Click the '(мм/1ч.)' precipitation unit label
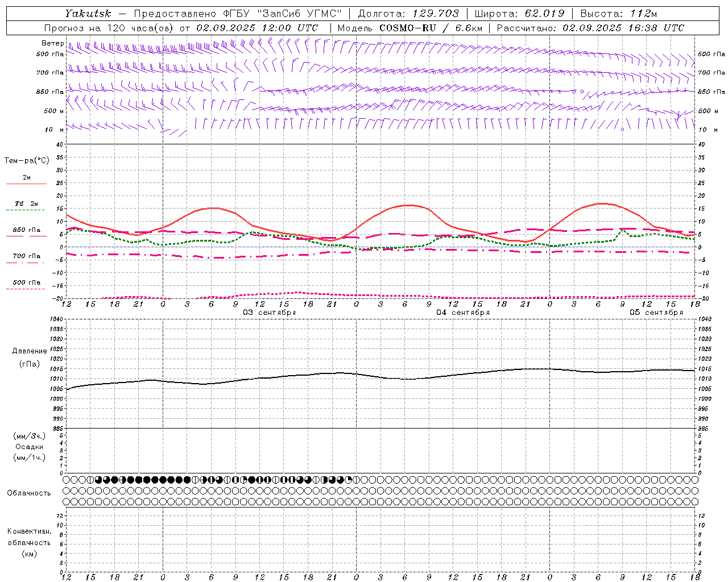 coord(30,458)
